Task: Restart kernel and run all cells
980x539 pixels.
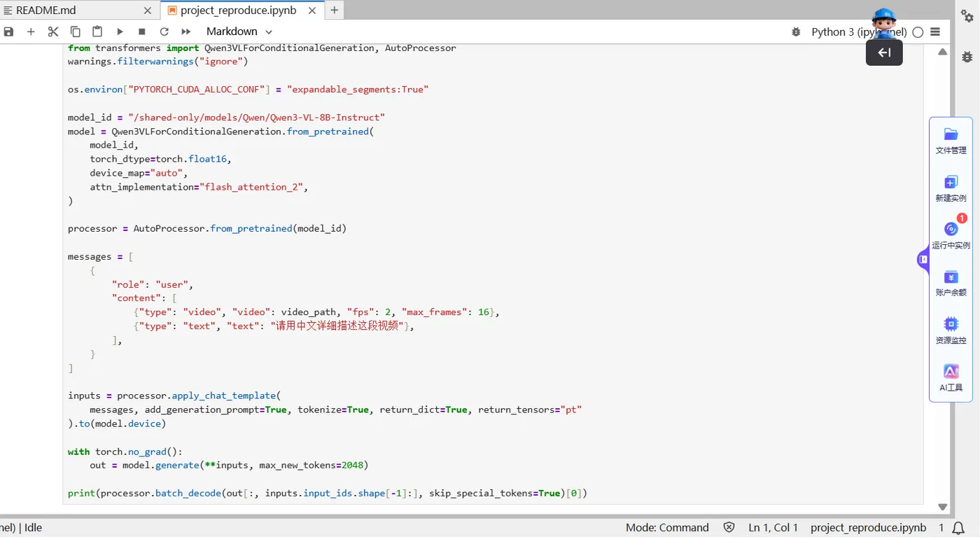Action: [186, 31]
